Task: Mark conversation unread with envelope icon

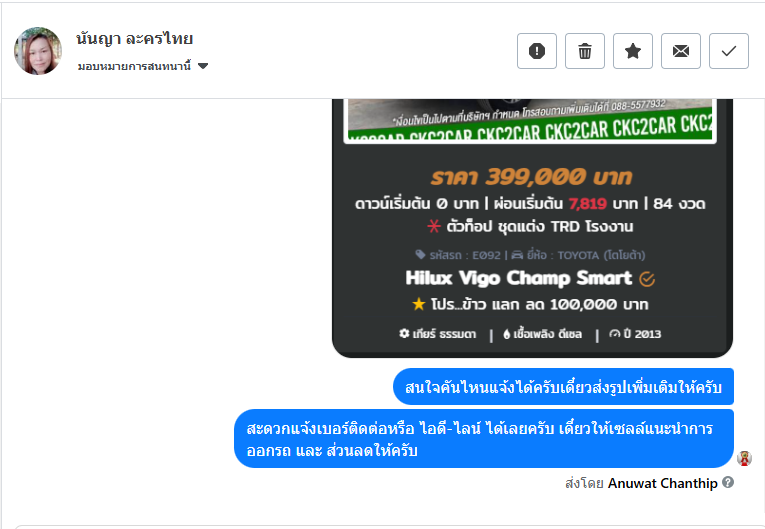Action: [x=681, y=51]
